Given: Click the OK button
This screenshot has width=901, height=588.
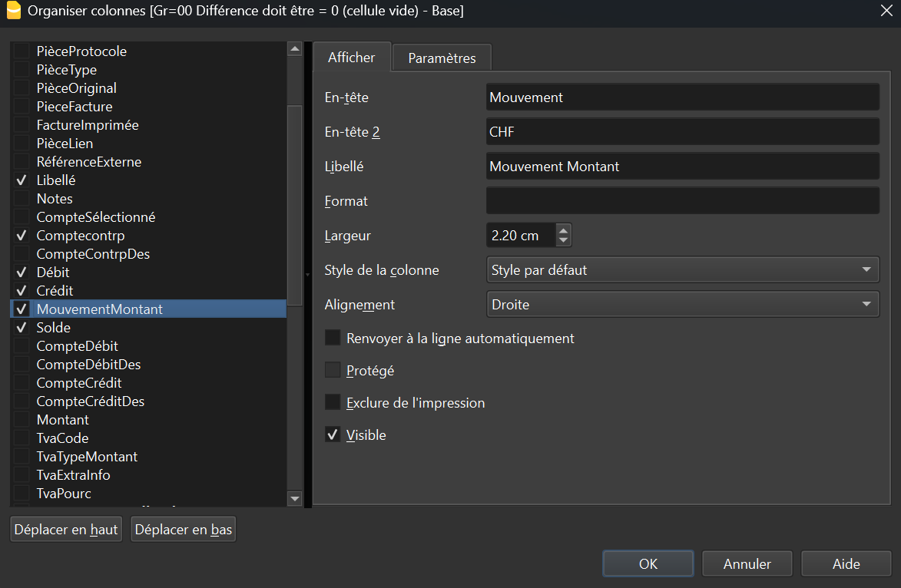Looking at the screenshot, I should [x=648, y=563].
